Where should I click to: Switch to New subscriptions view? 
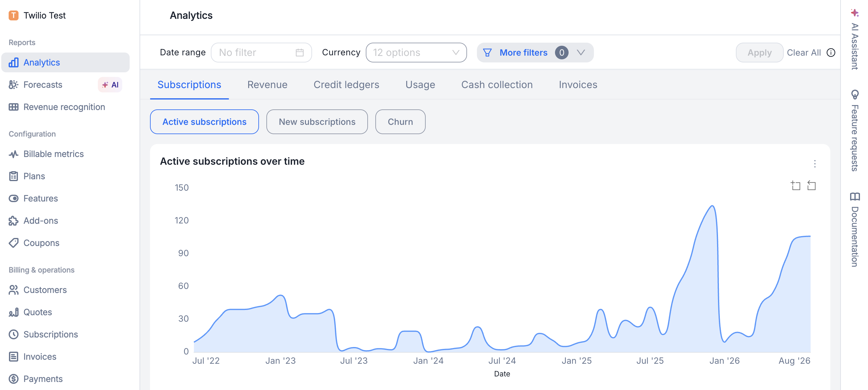point(317,122)
